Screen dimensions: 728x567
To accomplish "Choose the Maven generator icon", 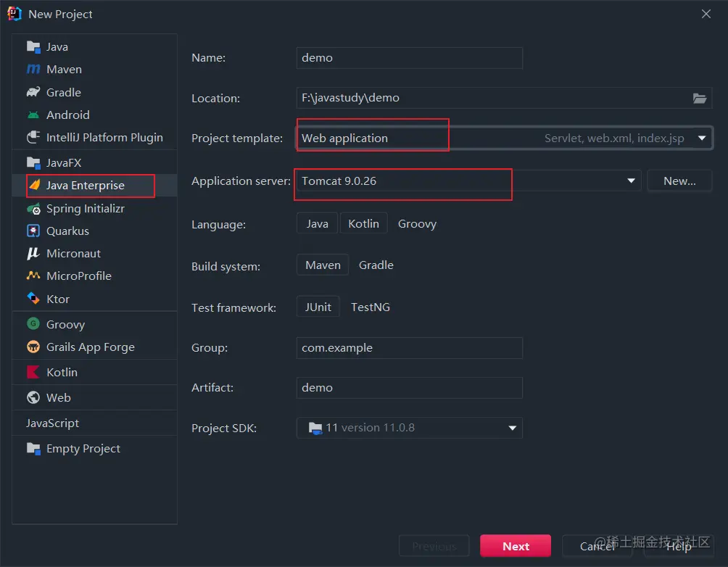I will pos(33,69).
